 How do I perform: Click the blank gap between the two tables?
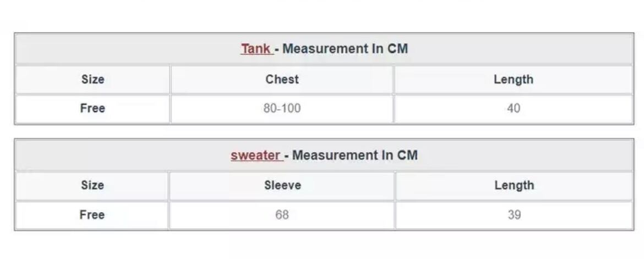(324, 132)
